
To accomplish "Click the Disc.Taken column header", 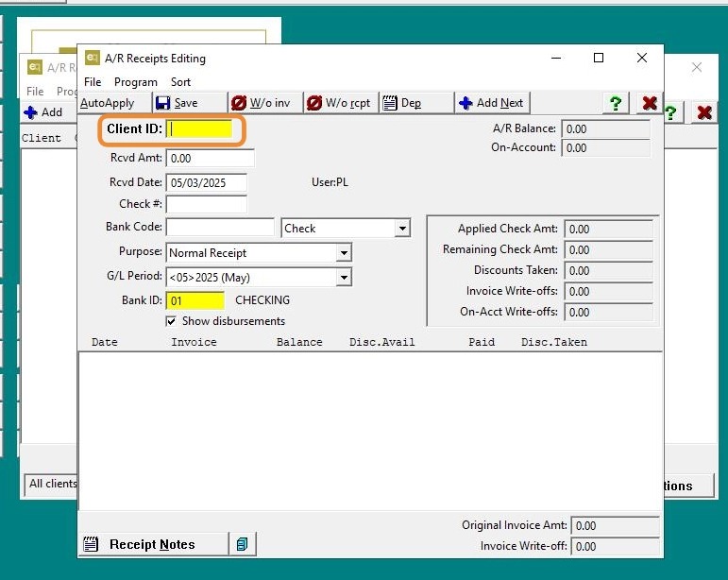I will [554, 342].
